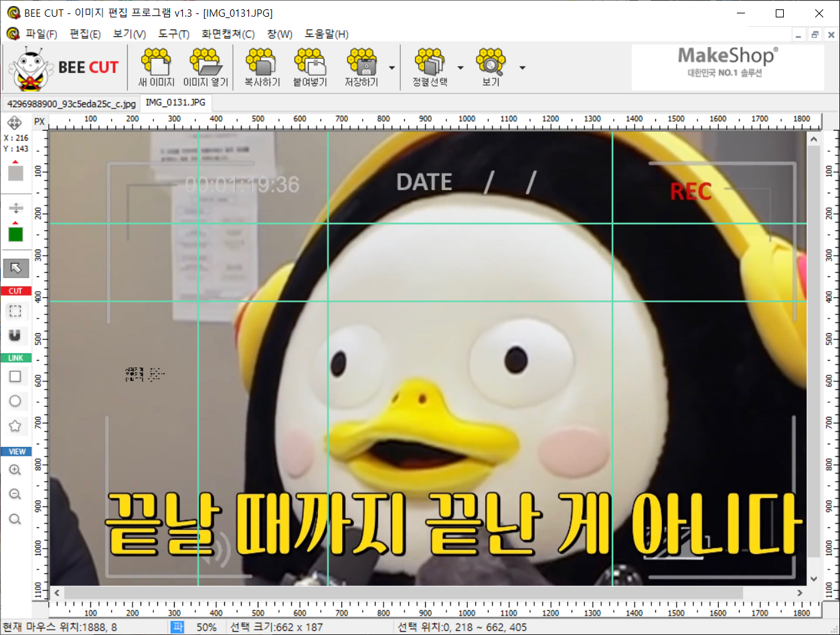The height and width of the screenshot is (635, 840).
Task: Open the 도구(T) menu
Action: 173,33
